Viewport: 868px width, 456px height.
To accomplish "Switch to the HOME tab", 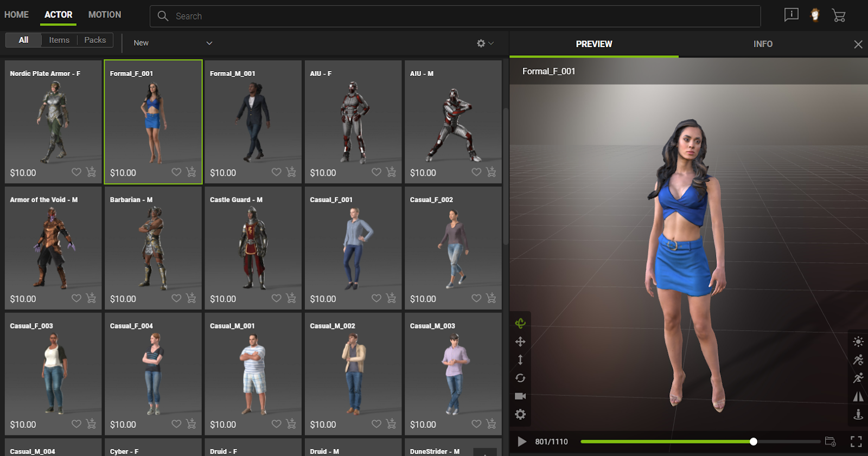I will pos(16,15).
